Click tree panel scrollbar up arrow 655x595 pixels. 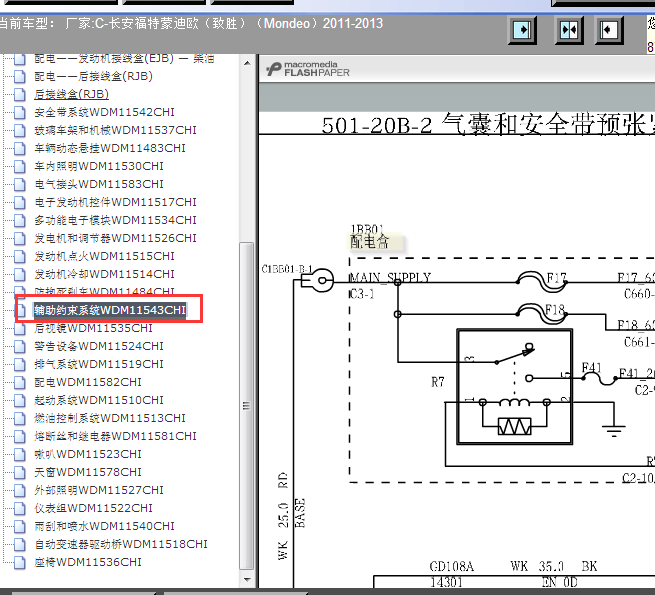247,63
